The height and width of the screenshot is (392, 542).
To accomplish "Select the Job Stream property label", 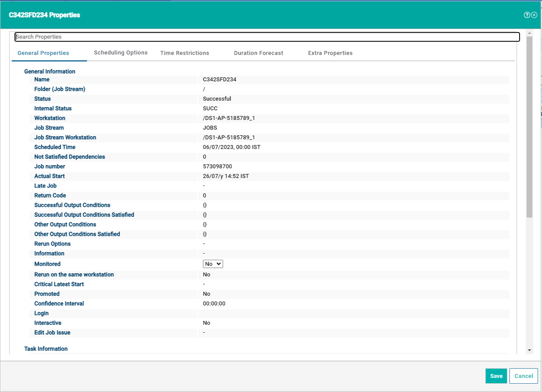I will [x=49, y=127].
